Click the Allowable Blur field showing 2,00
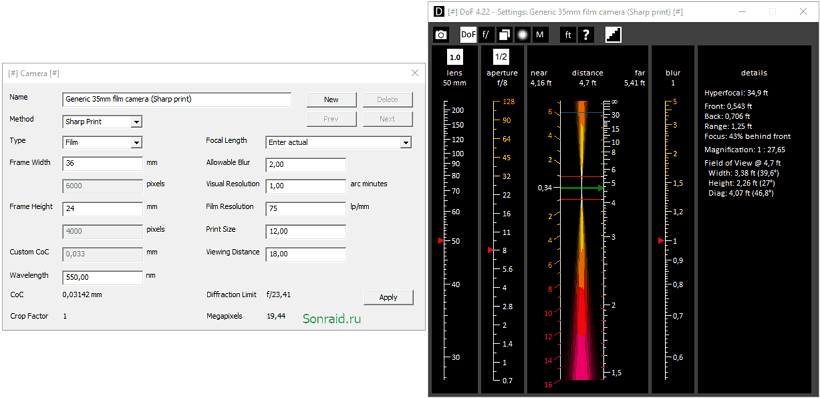 coord(305,164)
